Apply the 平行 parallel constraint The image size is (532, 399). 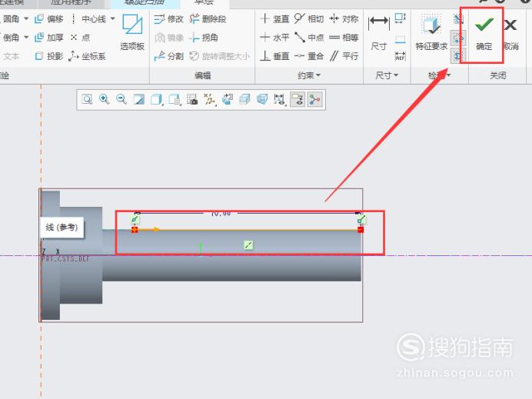[344, 56]
